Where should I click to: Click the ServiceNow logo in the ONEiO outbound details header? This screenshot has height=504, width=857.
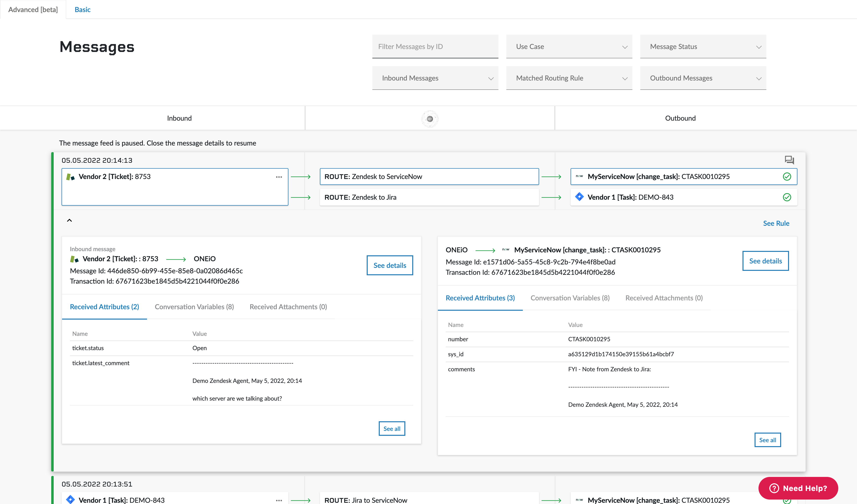click(506, 250)
